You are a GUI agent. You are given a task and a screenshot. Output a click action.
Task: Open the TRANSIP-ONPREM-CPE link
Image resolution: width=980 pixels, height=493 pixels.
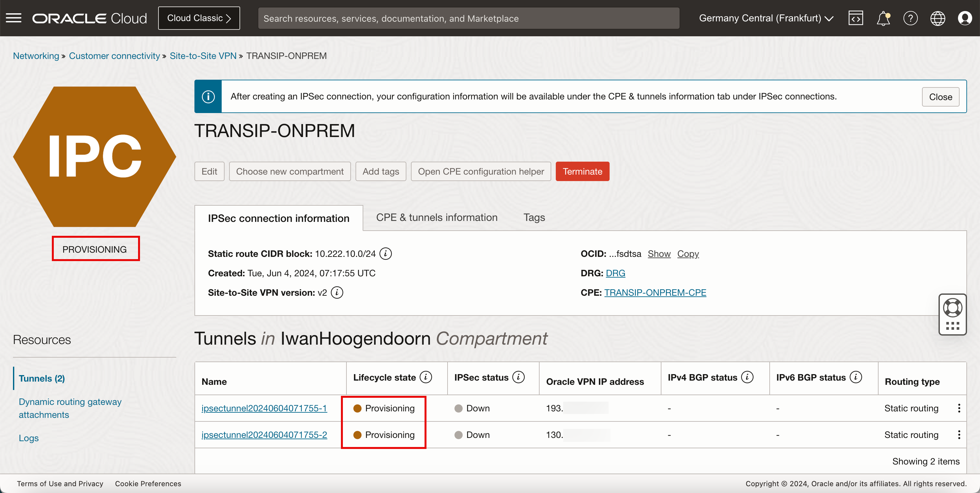655,293
